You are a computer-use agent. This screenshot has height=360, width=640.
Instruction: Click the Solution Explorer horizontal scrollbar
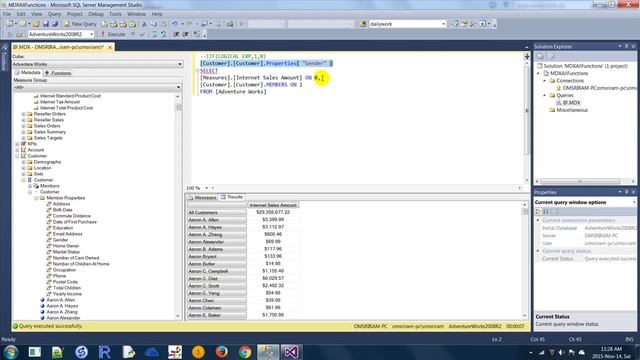tap(585, 181)
